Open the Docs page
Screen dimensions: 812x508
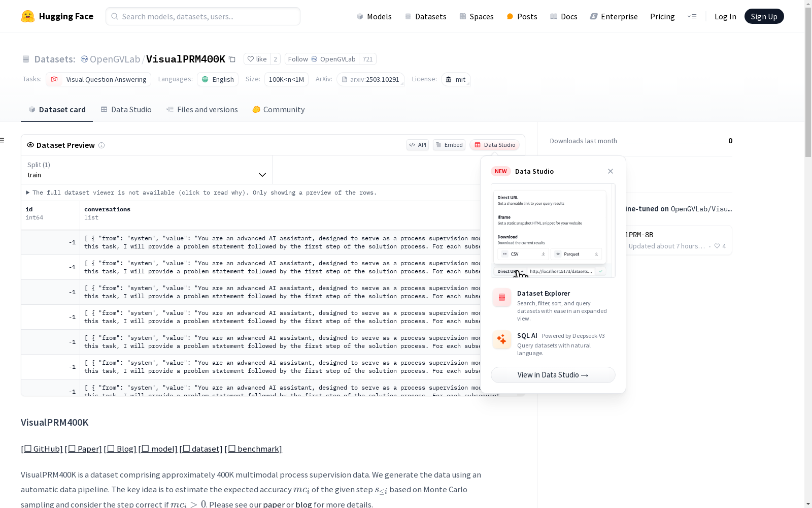pos(564,16)
